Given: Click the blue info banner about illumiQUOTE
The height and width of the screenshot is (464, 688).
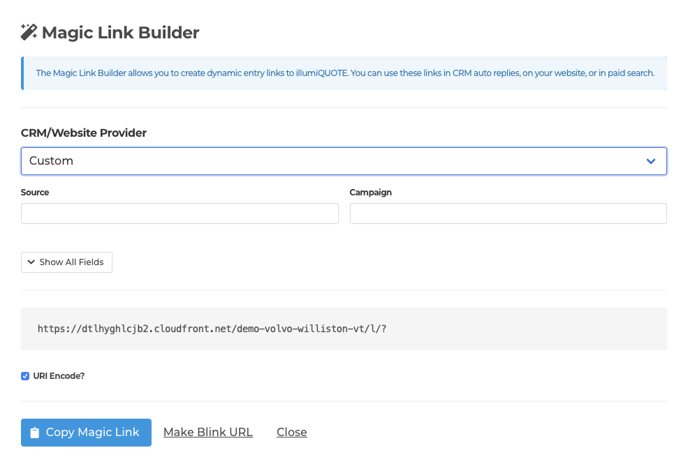Looking at the screenshot, I should 344,73.
